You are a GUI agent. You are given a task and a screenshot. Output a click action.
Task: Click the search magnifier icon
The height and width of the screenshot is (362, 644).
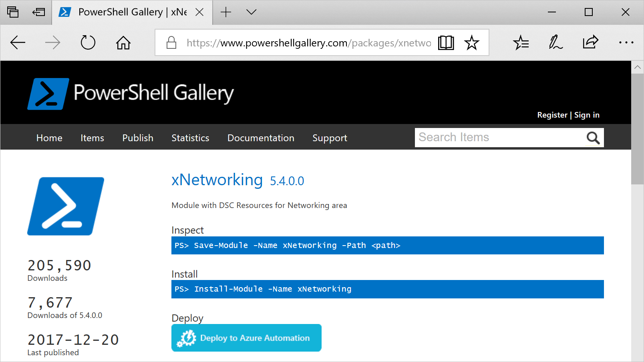[593, 138]
